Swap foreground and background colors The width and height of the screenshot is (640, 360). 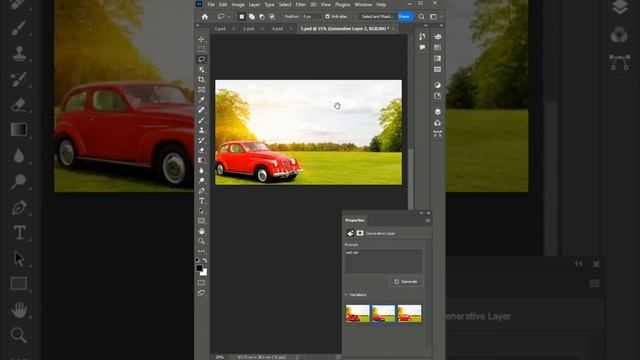pyautogui.click(x=205, y=260)
